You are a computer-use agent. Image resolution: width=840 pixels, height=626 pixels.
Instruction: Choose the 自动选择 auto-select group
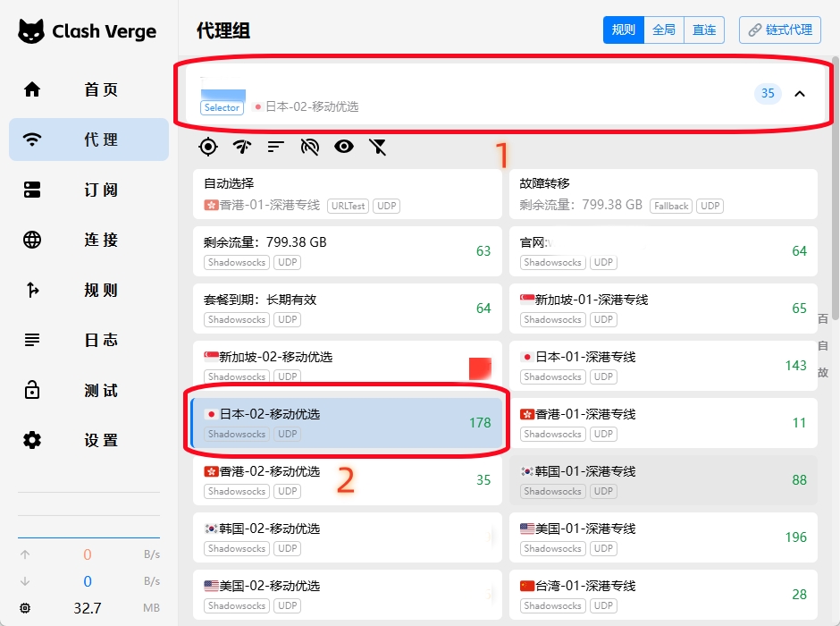pyautogui.click(x=348, y=194)
